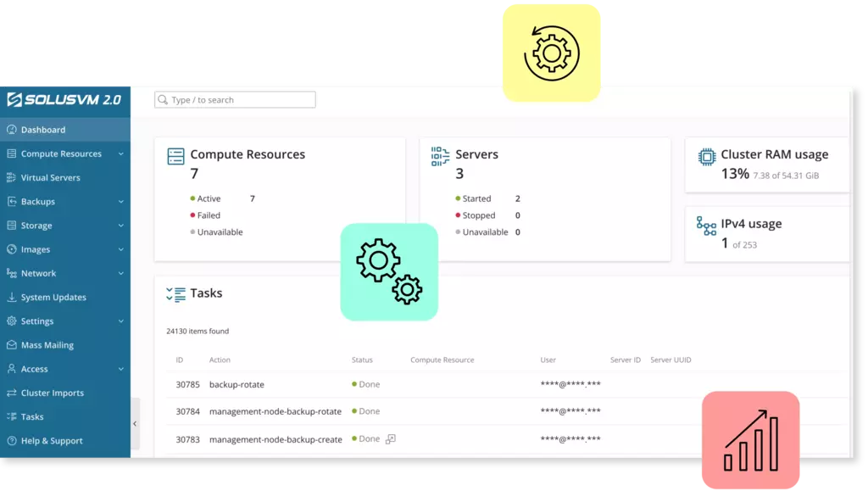Viewport: 868px width, 491px height.
Task: Click details icon beside task 30783 status
Action: [391, 439]
